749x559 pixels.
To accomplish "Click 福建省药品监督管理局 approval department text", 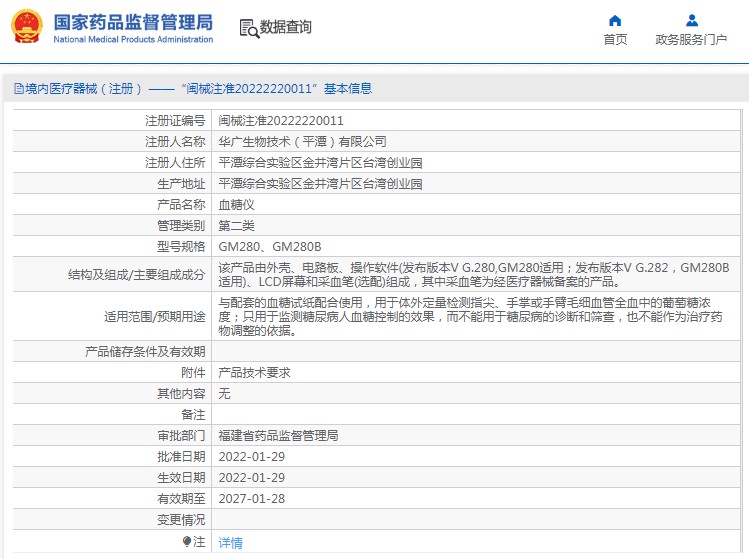I will (x=278, y=436).
